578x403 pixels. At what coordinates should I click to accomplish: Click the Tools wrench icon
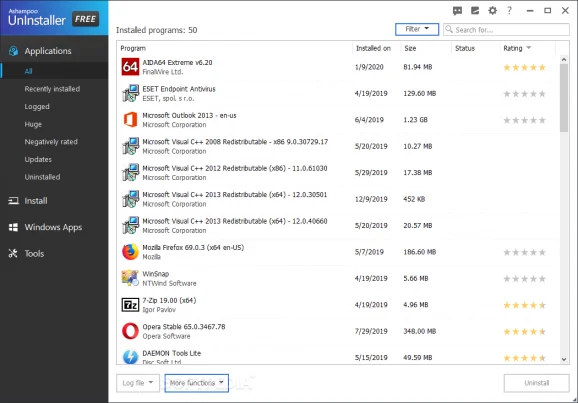13,253
